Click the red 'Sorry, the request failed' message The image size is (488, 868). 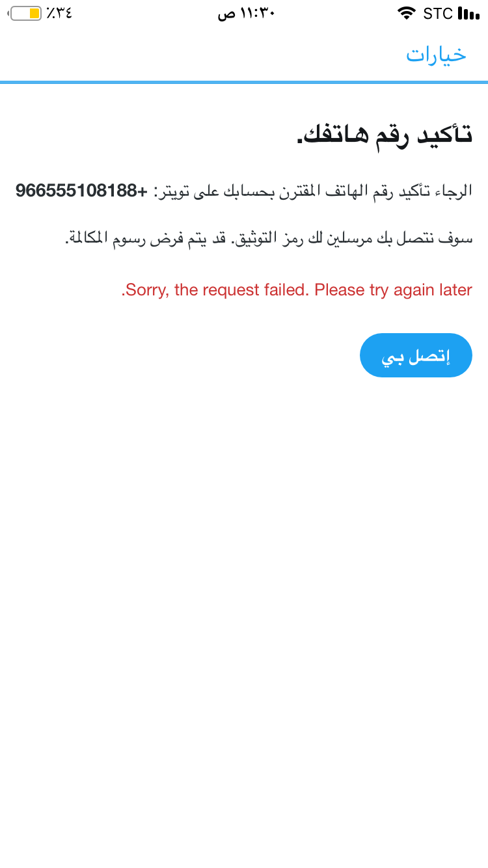[x=215, y=290]
